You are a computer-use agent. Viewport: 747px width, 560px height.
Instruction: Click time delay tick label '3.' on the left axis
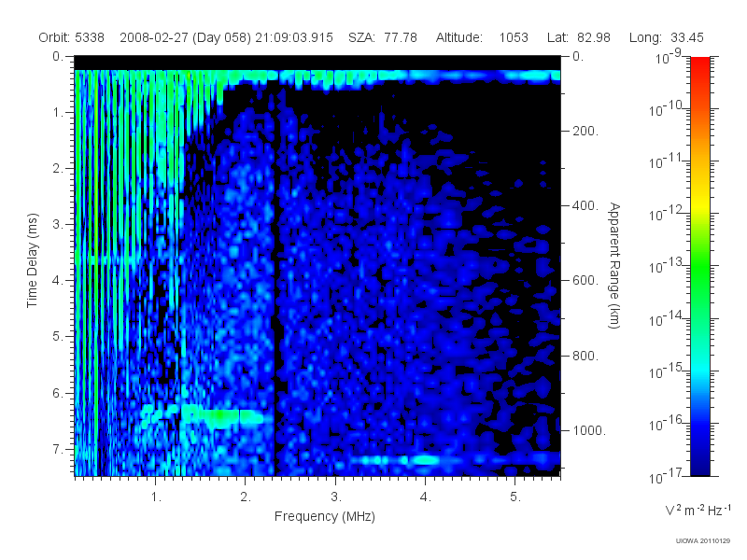tap(58, 224)
